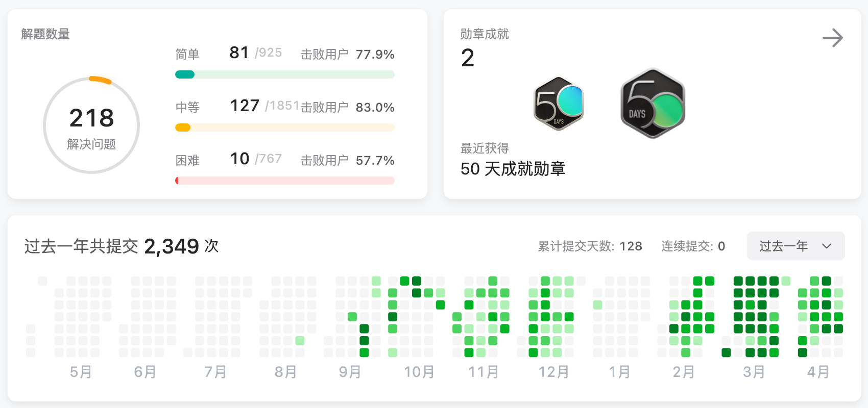Click the 127 medium solved count
Image resolution: width=868 pixels, height=408 pixels.
(x=245, y=106)
